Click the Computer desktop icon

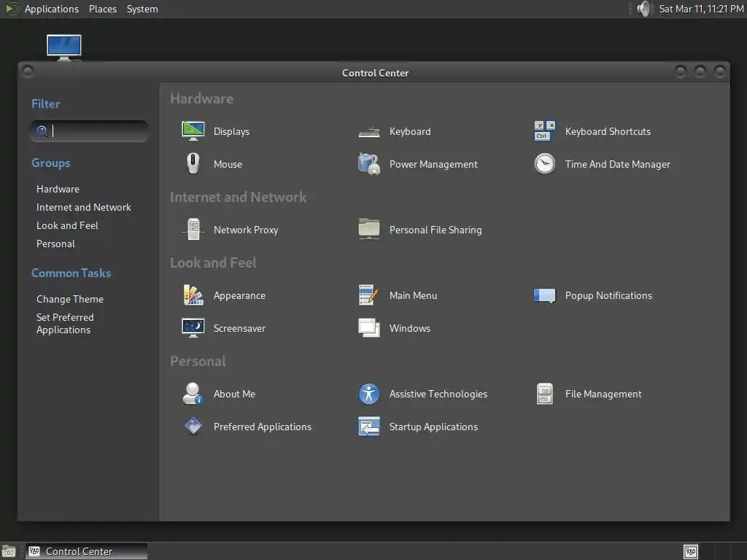click(64, 47)
